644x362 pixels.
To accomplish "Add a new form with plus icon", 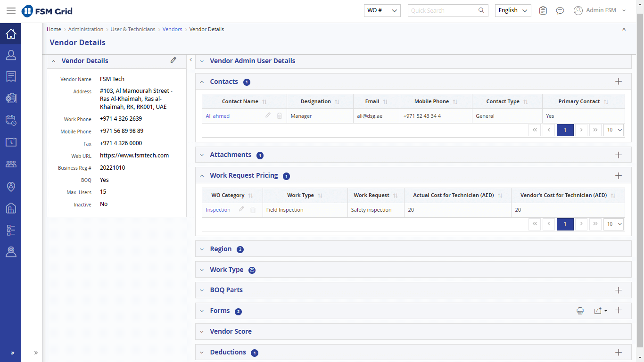I will (619, 310).
